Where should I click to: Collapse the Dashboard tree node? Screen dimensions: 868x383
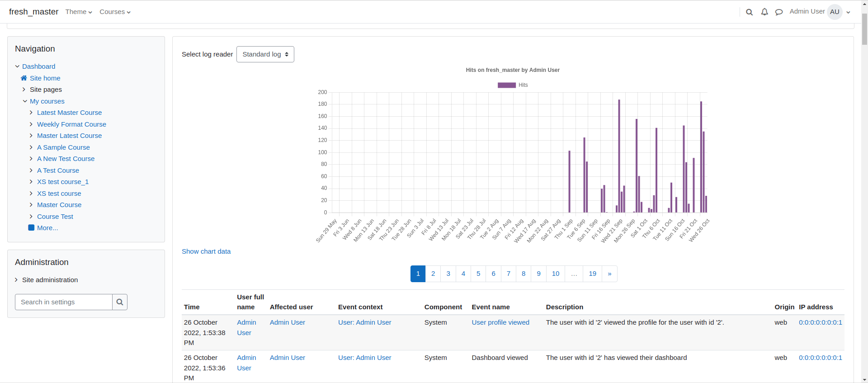click(17, 66)
